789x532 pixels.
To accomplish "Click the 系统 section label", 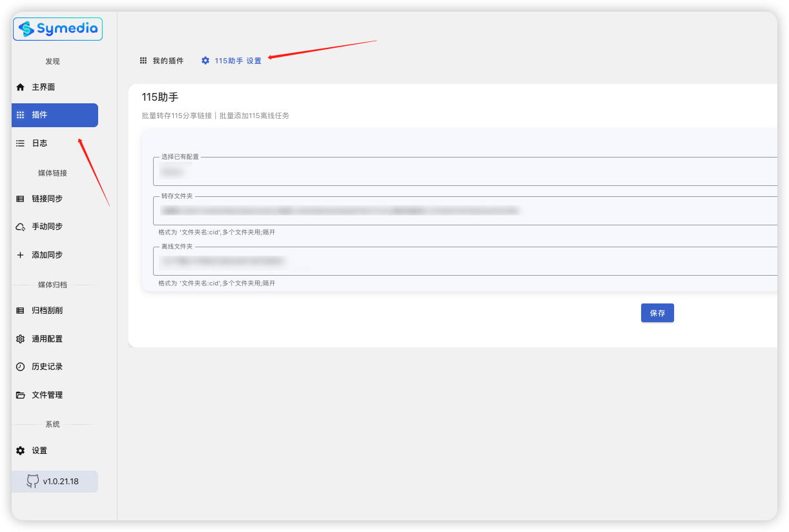I will pos(52,424).
